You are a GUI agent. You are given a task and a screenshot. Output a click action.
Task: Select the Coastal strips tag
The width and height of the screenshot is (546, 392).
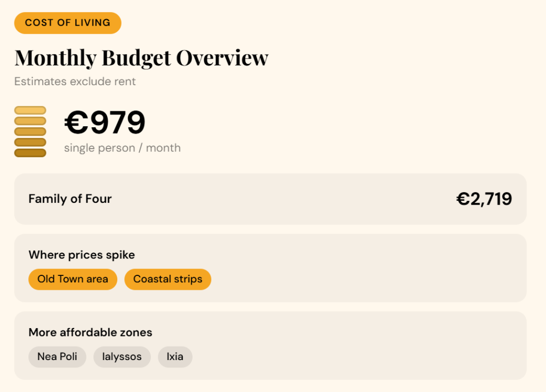[x=167, y=279]
